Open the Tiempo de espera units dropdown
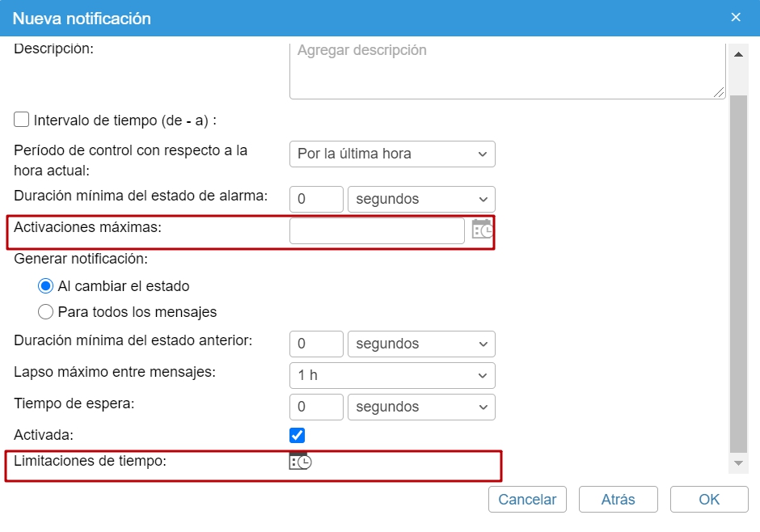 pyautogui.click(x=421, y=407)
